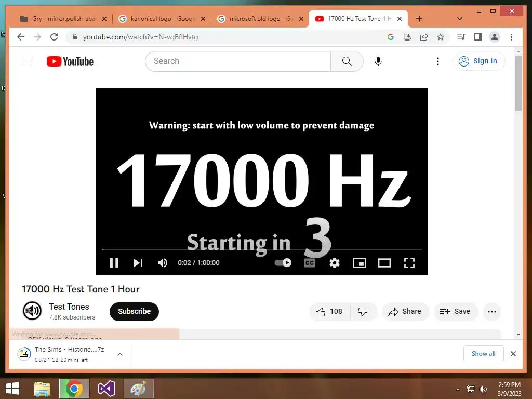The width and height of the screenshot is (532, 399).
Task: Close the kanonical logo tab
Action: pos(203,19)
